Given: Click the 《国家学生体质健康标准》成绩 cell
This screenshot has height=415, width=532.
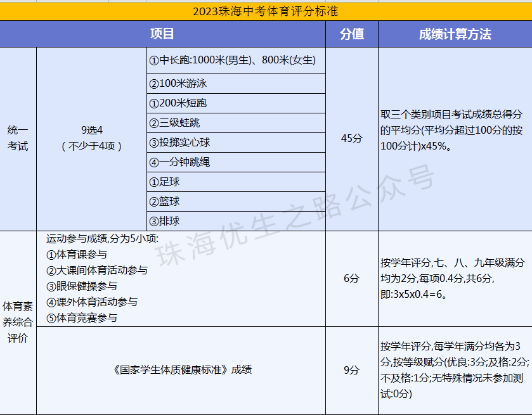Looking at the screenshot, I should point(181,370).
